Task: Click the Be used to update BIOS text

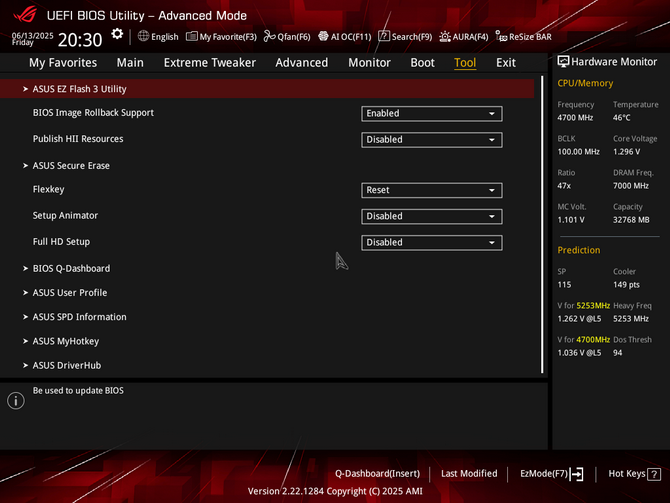Action: click(78, 391)
